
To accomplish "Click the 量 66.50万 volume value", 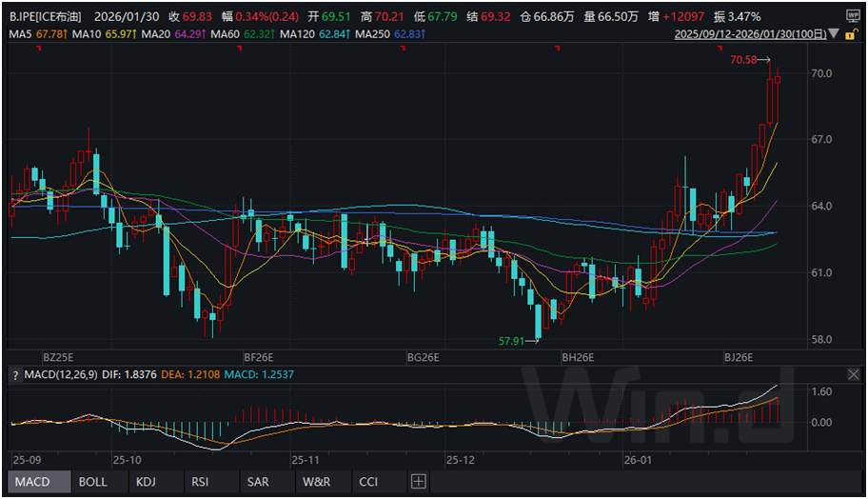I will tap(611, 16).
